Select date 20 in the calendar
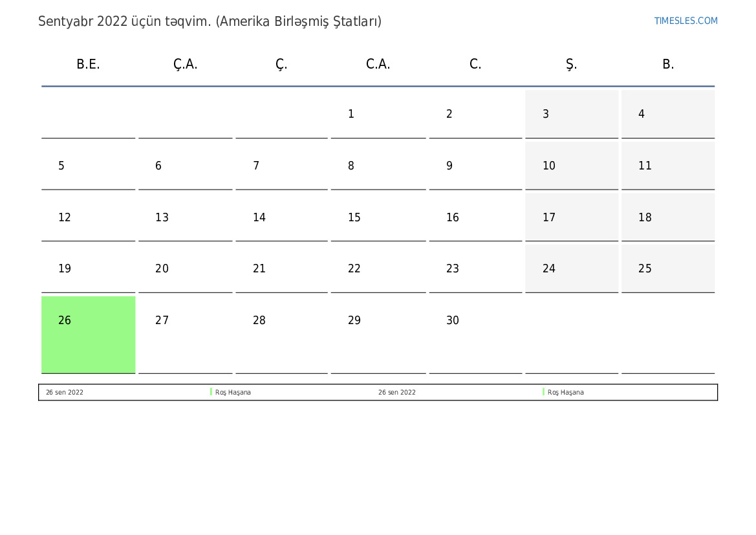The image size is (756, 535). tap(185, 268)
